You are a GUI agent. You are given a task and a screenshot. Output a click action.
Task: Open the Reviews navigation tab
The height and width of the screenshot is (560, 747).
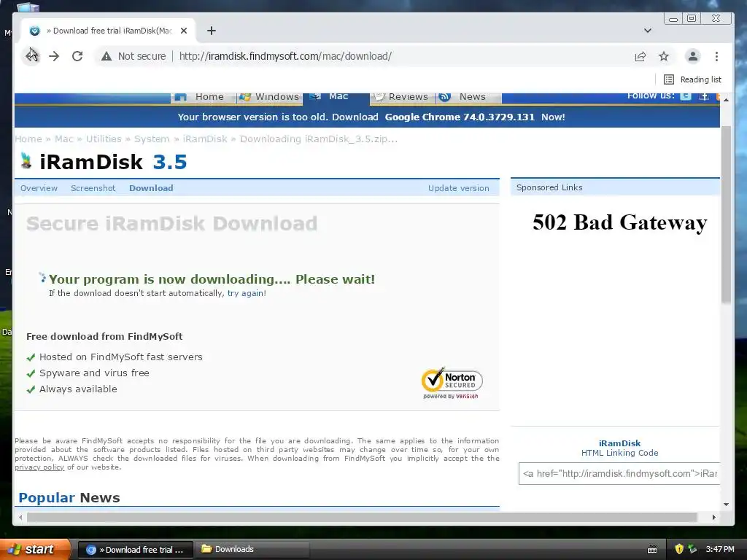[402, 97]
